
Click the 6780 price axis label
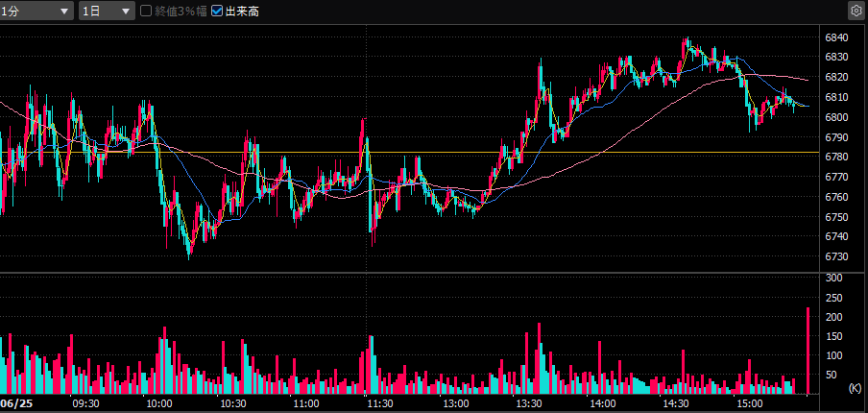tap(836, 158)
